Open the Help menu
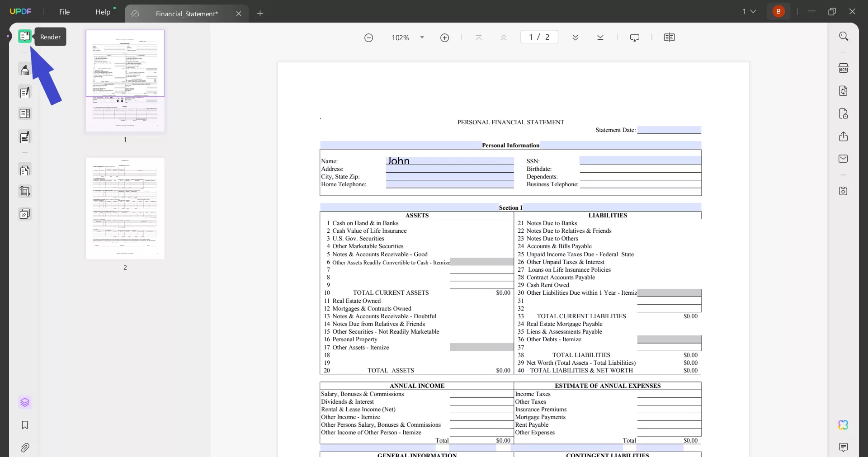868x457 pixels. (x=104, y=12)
